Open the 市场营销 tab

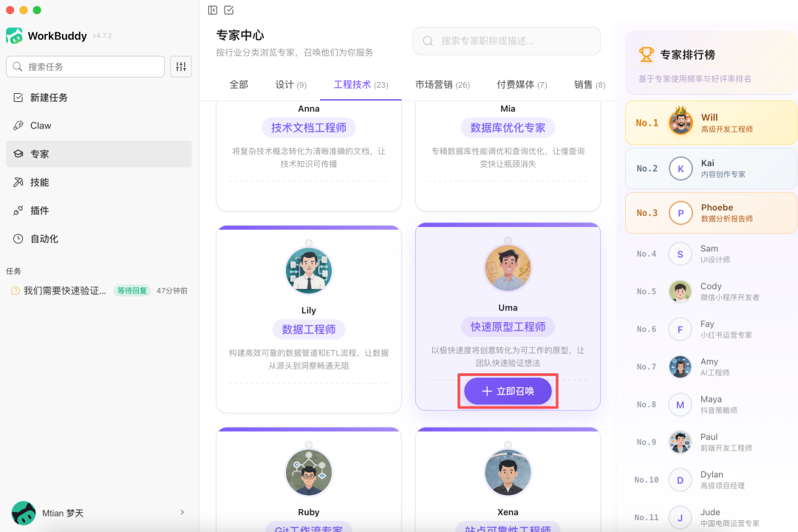point(443,84)
